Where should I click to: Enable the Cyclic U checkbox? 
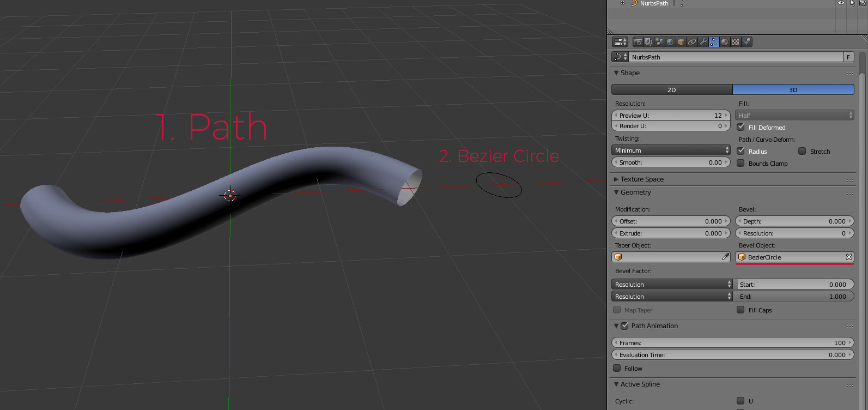pyautogui.click(x=741, y=401)
